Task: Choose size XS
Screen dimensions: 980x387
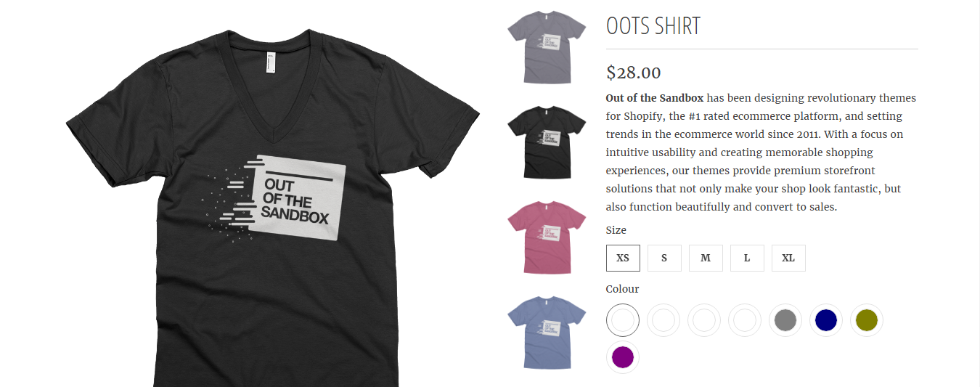Action: click(x=623, y=258)
